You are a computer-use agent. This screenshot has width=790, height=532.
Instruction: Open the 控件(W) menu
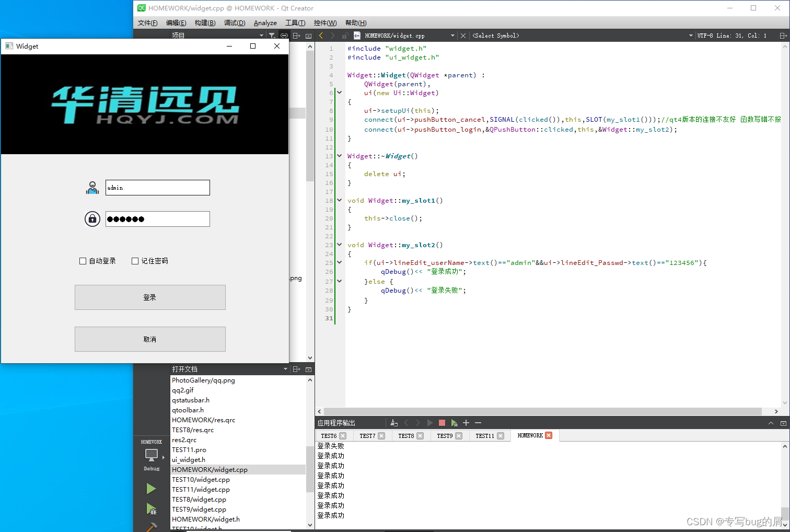tap(325, 23)
